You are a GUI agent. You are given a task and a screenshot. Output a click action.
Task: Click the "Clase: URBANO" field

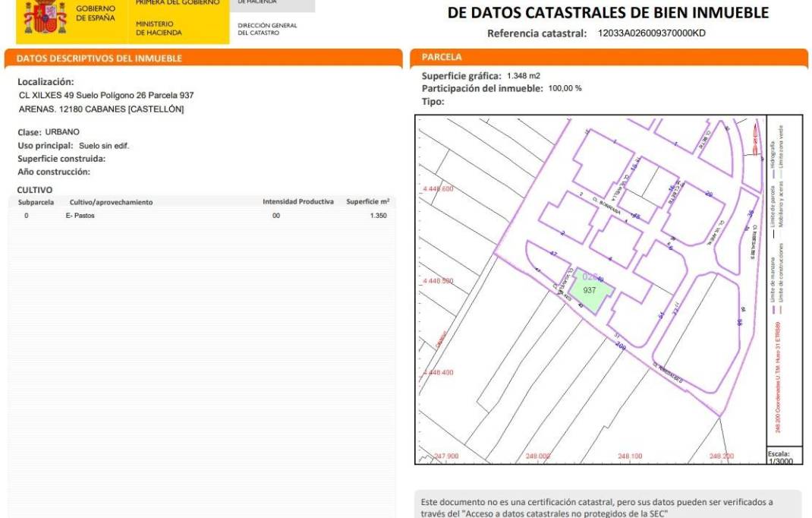pos(49,132)
